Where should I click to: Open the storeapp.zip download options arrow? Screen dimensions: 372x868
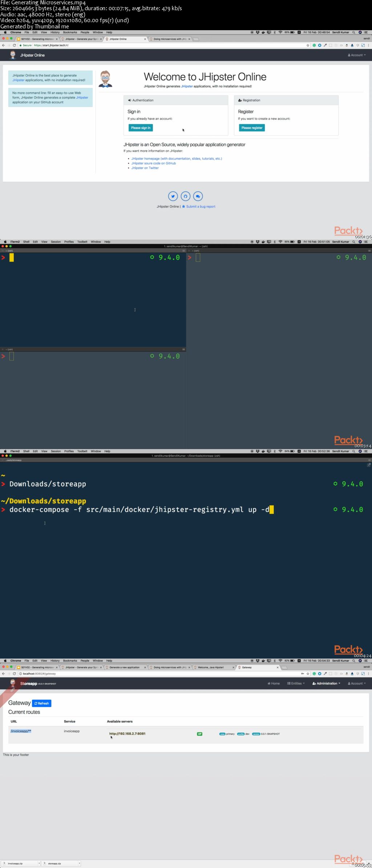point(79,863)
